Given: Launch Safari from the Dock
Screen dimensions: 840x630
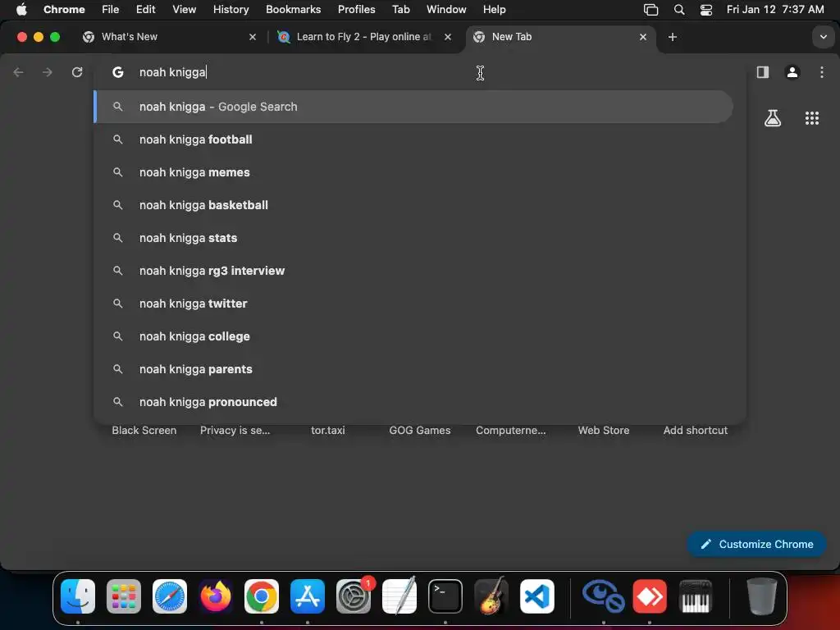Looking at the screenshot, I should [170, 596].
